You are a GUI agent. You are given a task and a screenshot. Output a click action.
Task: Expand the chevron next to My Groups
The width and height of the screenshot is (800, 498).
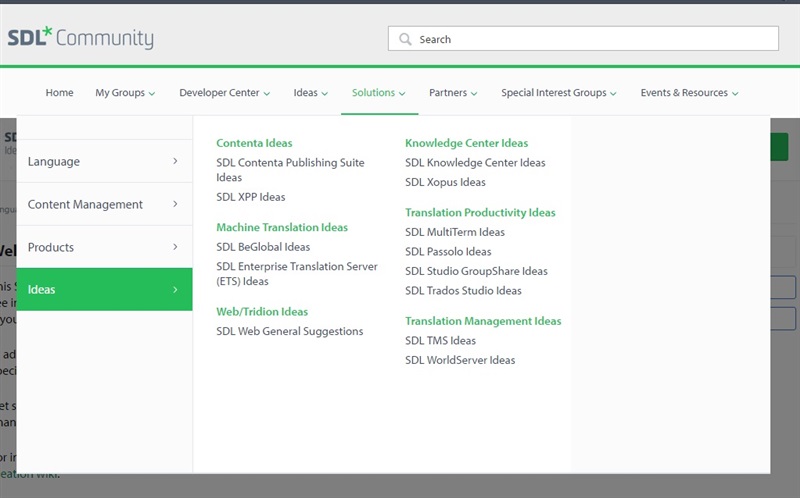[152, 93]
